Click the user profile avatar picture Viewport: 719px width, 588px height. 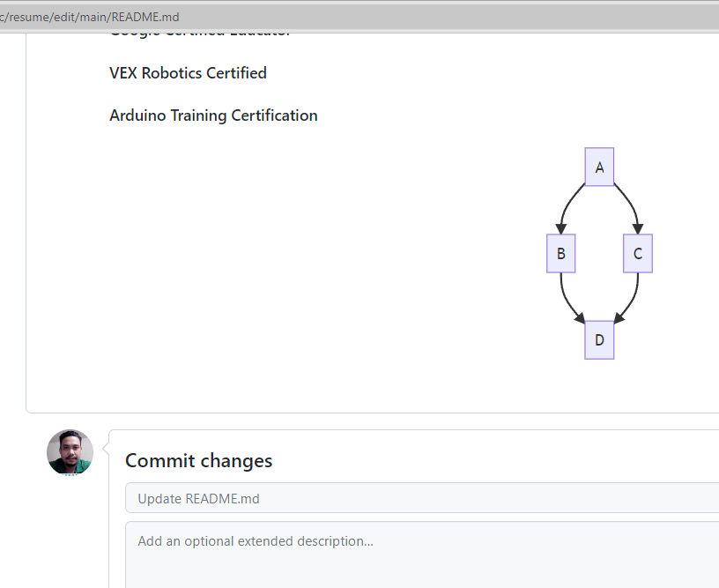tap(70, 452)
